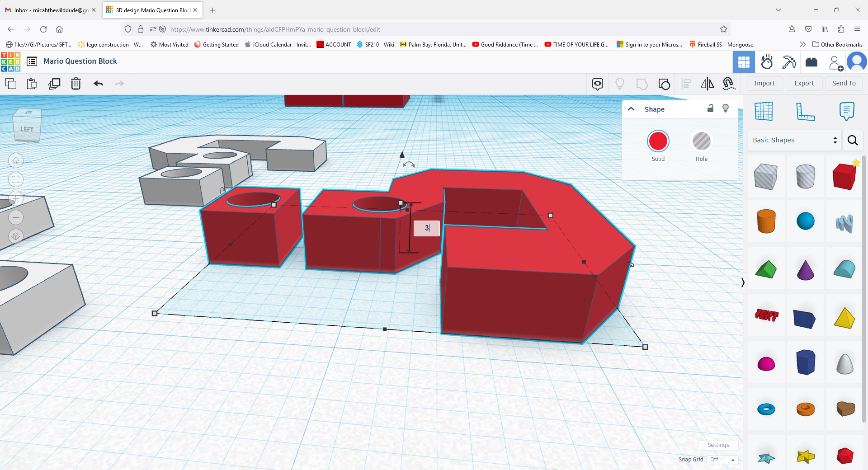Click the height value input showing 3
Image resolution: width=868 pixels, height=470 pixels.
[426, 228]
